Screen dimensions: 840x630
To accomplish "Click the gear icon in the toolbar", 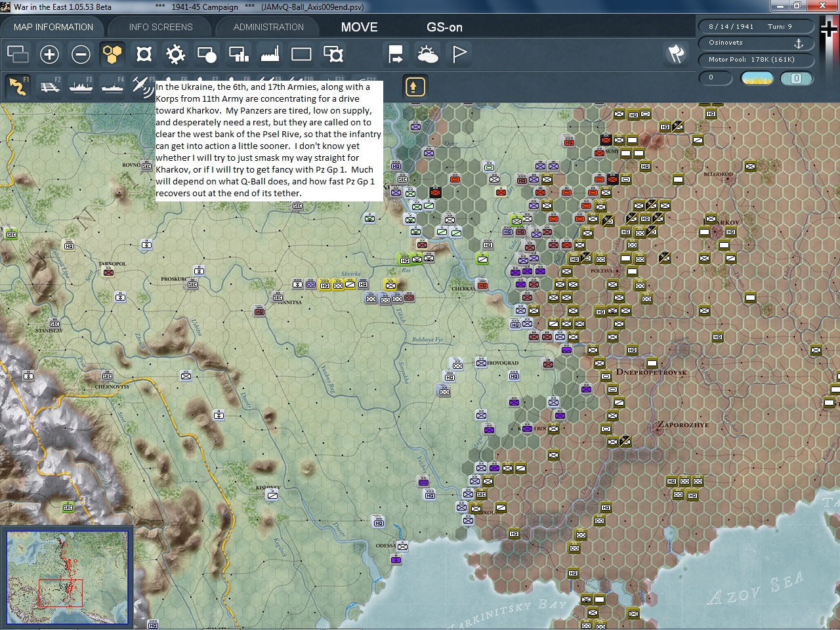I will tap(175, 54).
